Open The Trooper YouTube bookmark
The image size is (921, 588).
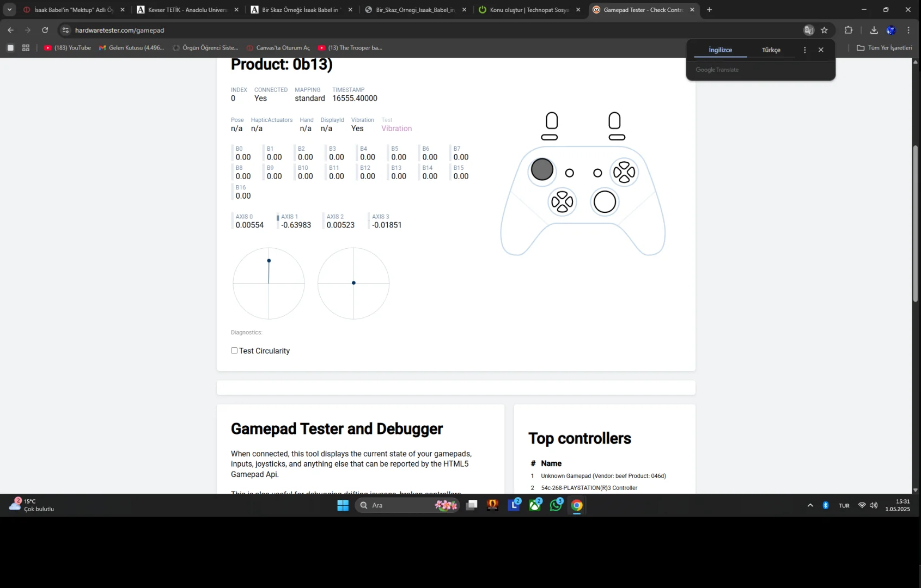[350, 48]
